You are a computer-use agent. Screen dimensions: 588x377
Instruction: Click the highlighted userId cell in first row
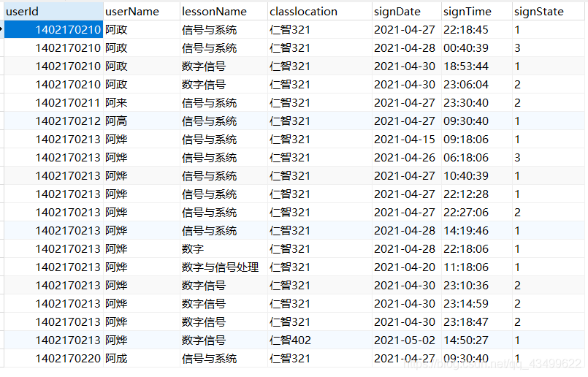click(x=53, y=30)
